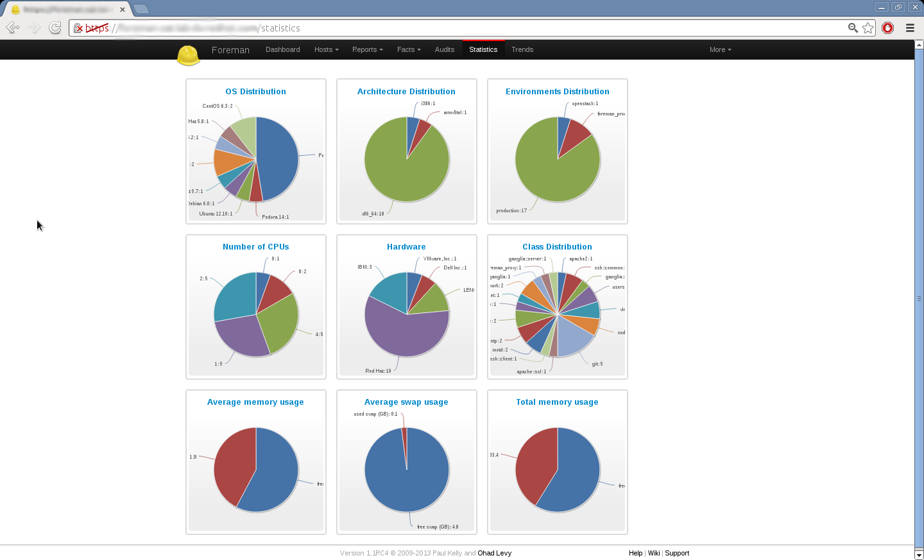Open the Trends tab
Viewport: 924px width, 560px height.
click(x=522, y=49)
